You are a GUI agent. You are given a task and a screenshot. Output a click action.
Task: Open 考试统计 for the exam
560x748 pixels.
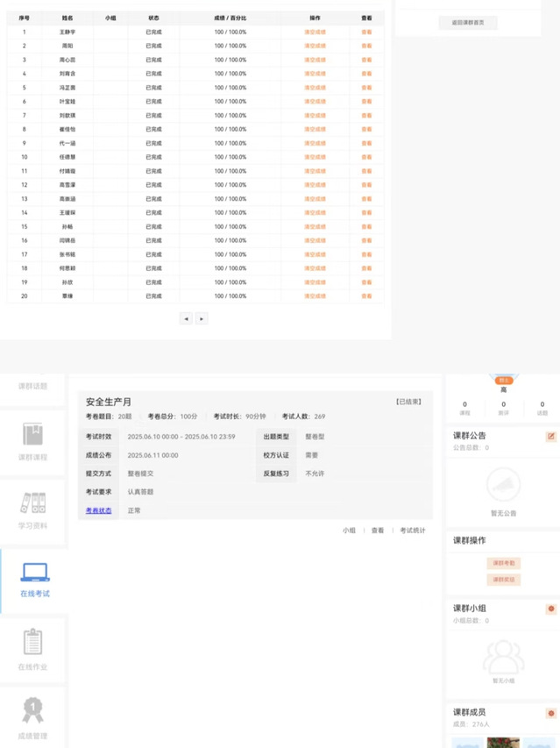413,531
